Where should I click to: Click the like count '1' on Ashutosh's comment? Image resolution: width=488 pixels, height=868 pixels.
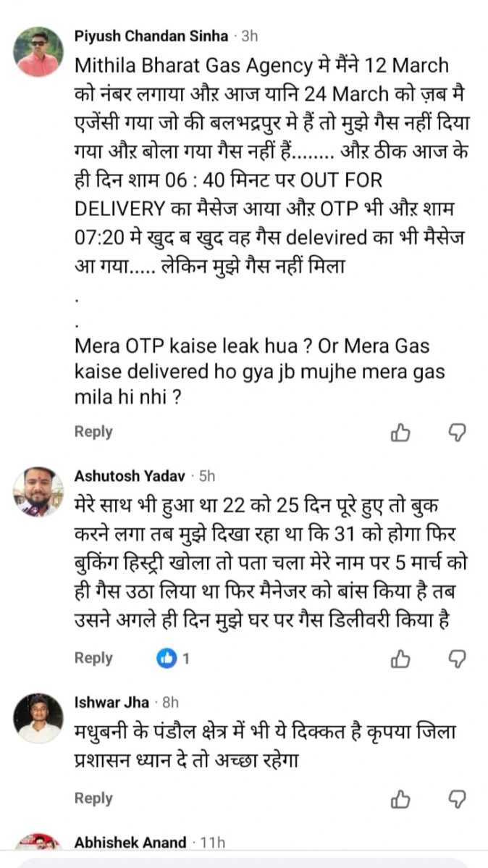(x=186, y=657)
